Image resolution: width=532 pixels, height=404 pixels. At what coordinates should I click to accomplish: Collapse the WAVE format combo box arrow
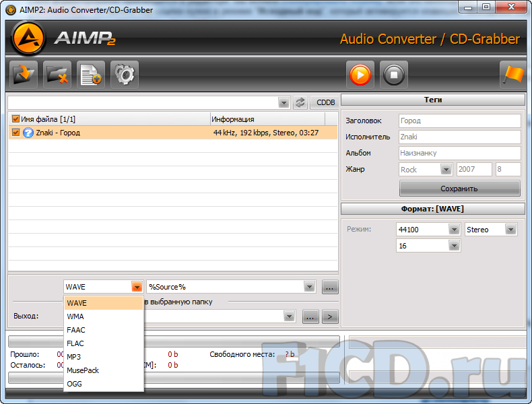tap(137, 287)
